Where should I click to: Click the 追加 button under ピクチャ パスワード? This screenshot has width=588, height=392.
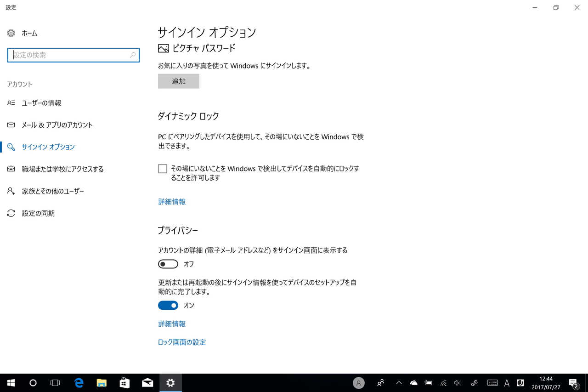tap(178, 81)
